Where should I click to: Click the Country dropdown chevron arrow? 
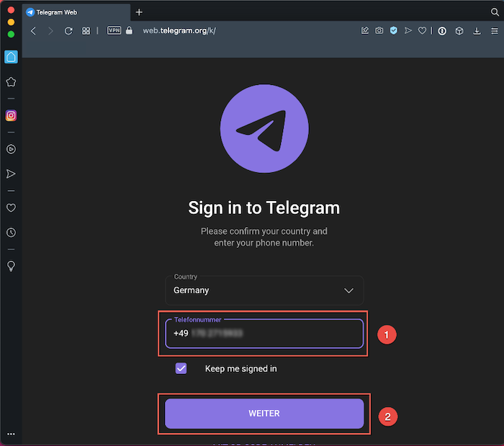[348, 290]
